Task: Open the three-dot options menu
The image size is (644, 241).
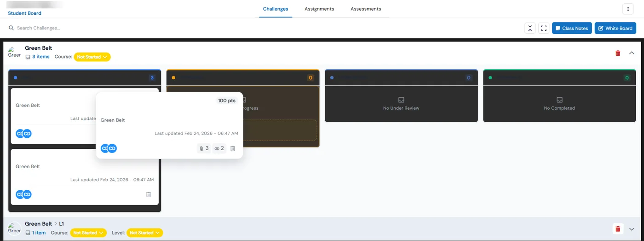Action: click(x=628, y=9)
